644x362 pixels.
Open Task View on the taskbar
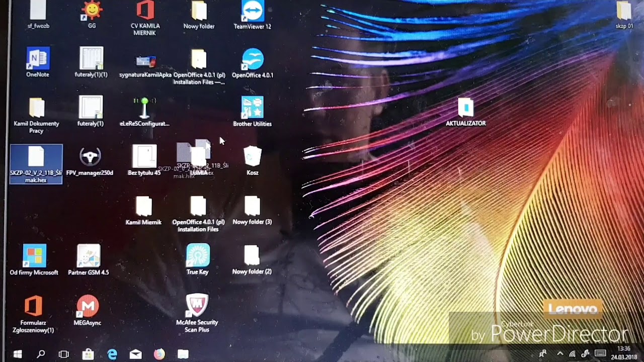click(64, 354)
